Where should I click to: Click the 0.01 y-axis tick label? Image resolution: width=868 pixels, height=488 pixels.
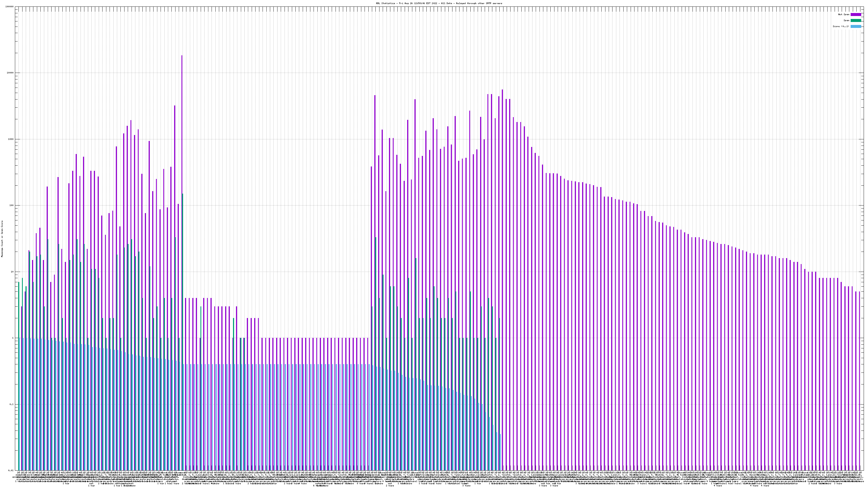click(11, 470)
